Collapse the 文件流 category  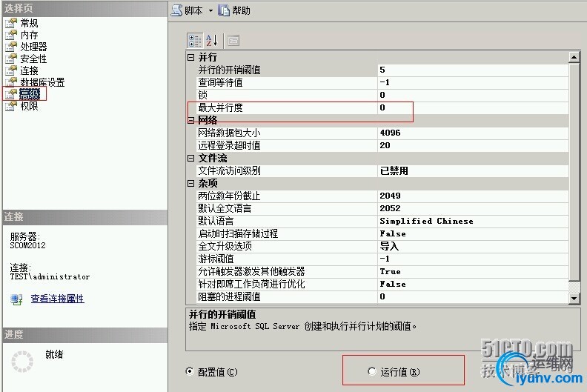(x=191, y=158)
